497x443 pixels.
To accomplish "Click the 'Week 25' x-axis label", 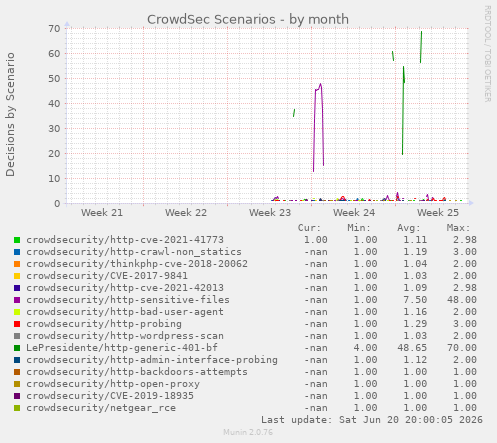I will [x=438, y=213].
